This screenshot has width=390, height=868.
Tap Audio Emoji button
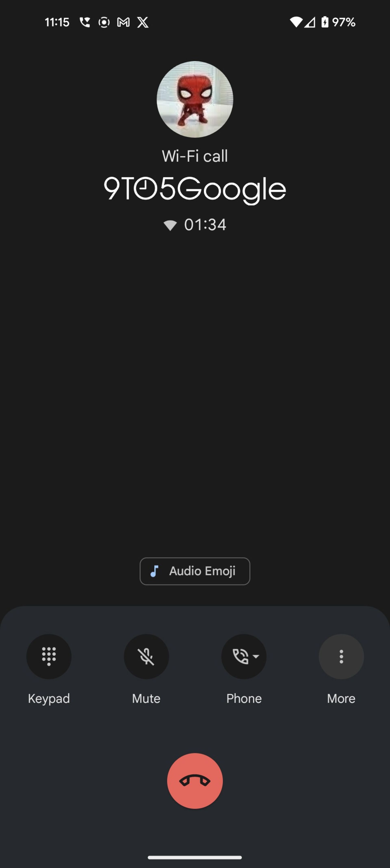(x=195, y=571)
